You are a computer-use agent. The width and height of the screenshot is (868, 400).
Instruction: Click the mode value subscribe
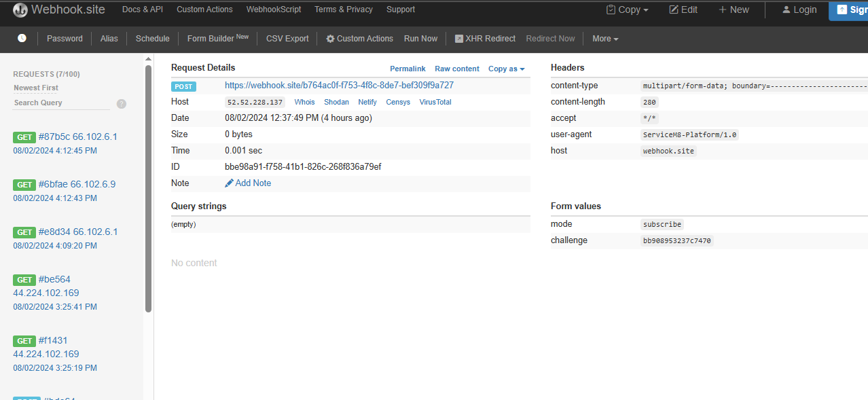click(x=662, y=224)
